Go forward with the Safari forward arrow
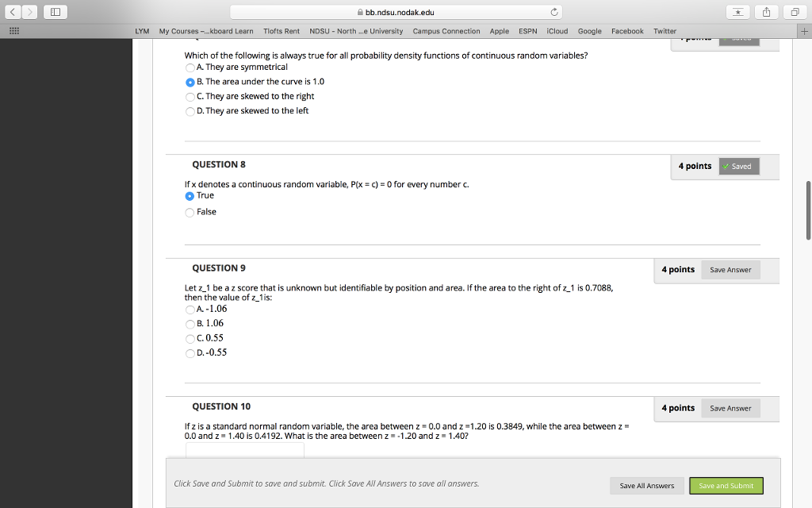812x508 pixels. (29, 12)
